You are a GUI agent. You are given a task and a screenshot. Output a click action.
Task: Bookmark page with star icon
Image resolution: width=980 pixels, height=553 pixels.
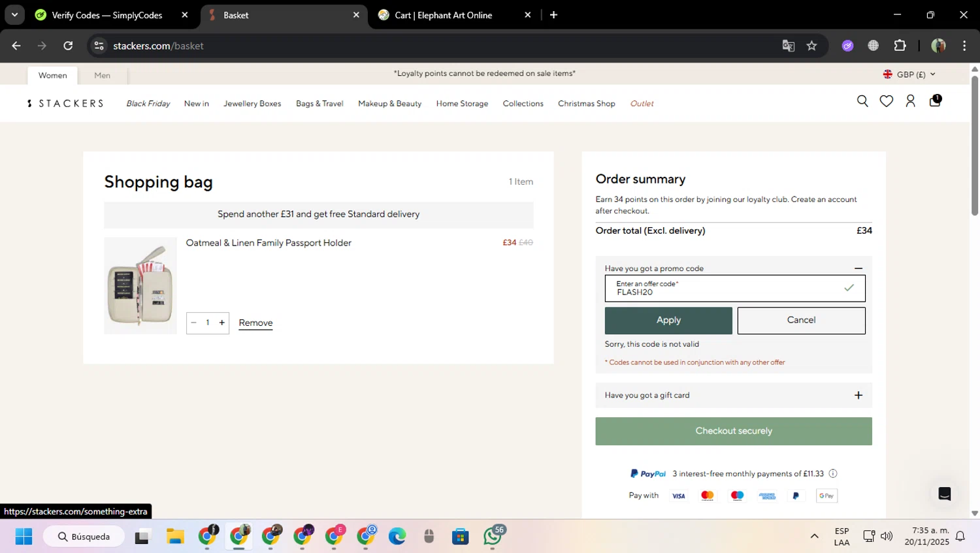click(x=811, y=46)
